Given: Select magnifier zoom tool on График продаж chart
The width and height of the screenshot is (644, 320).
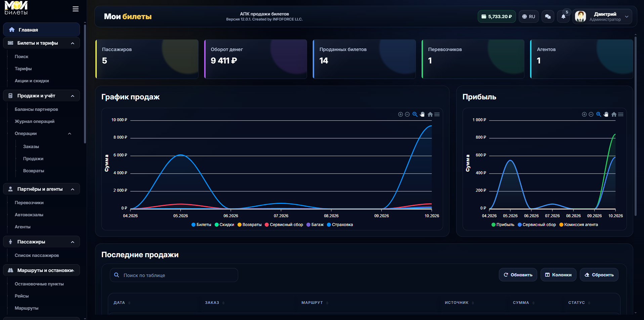Looking at the screenshot, I should [415, 115].
